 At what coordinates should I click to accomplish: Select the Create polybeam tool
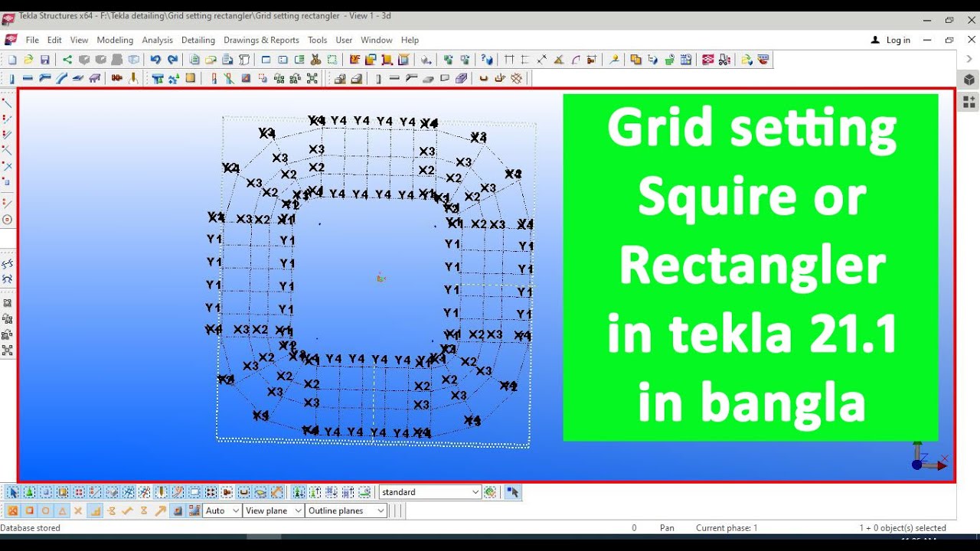(x=44, y=78)
